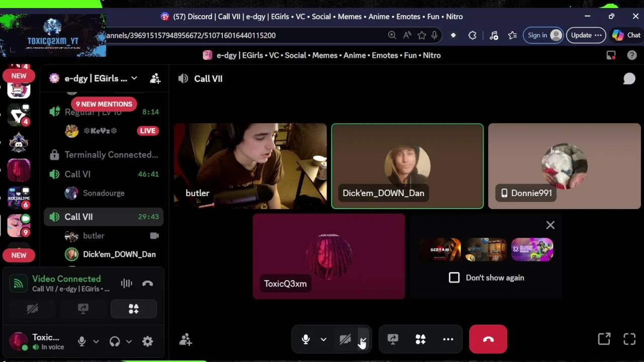The height and width of the screenshot is (362, 644).
Task: Select the Call VII voice channel
Action: click(104, 217)
